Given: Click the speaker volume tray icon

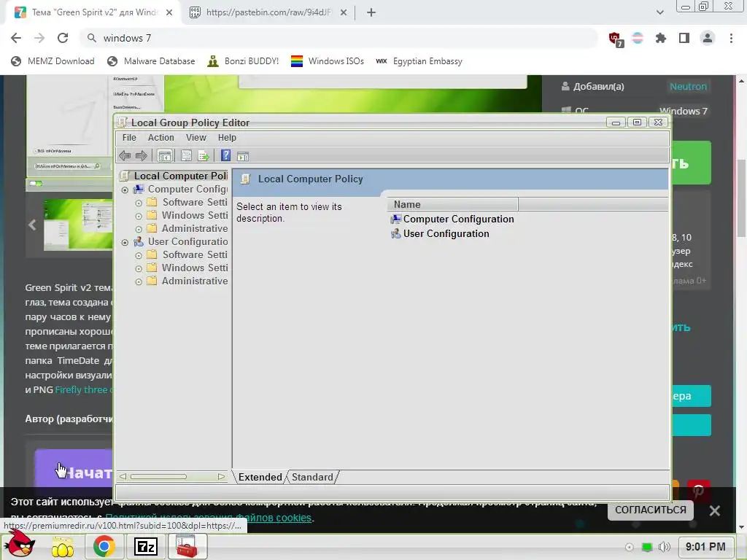Looking at the screenshot, I should [x=664, y=547].
